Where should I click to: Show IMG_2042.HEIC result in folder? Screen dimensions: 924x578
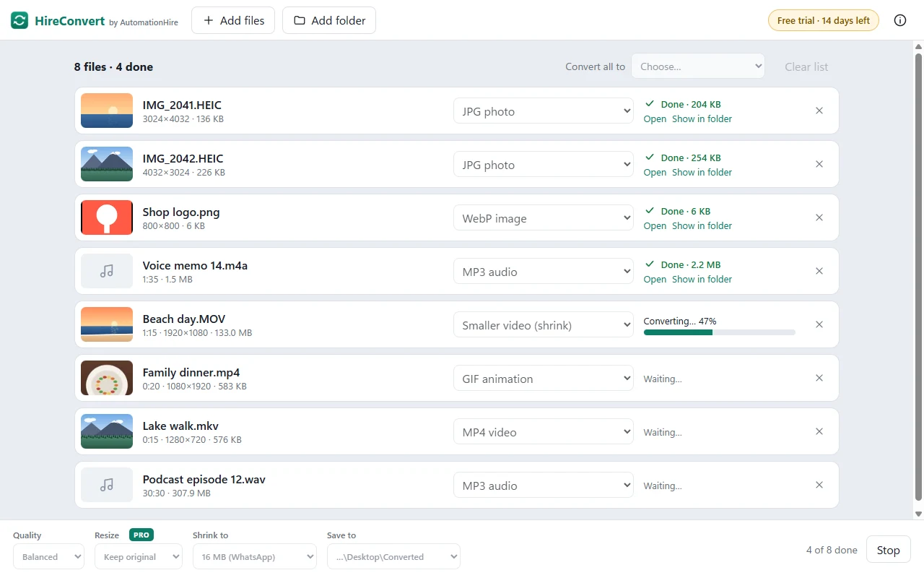pos(702,172)
